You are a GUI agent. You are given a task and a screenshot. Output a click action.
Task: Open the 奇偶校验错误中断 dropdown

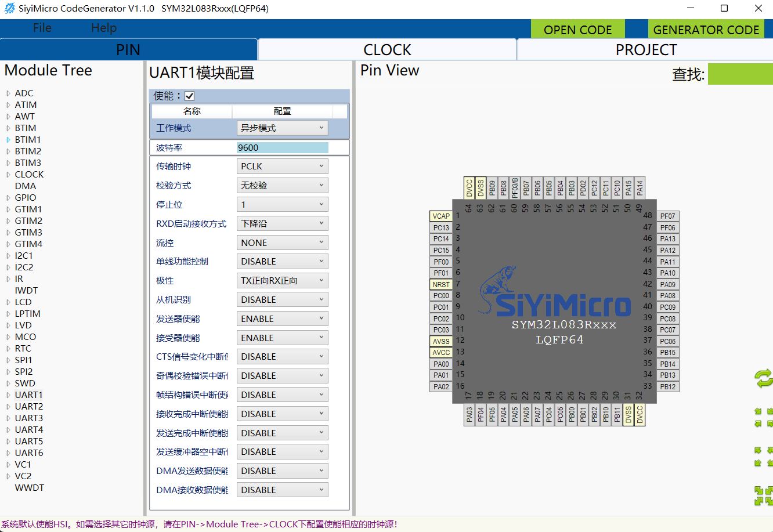283,375
